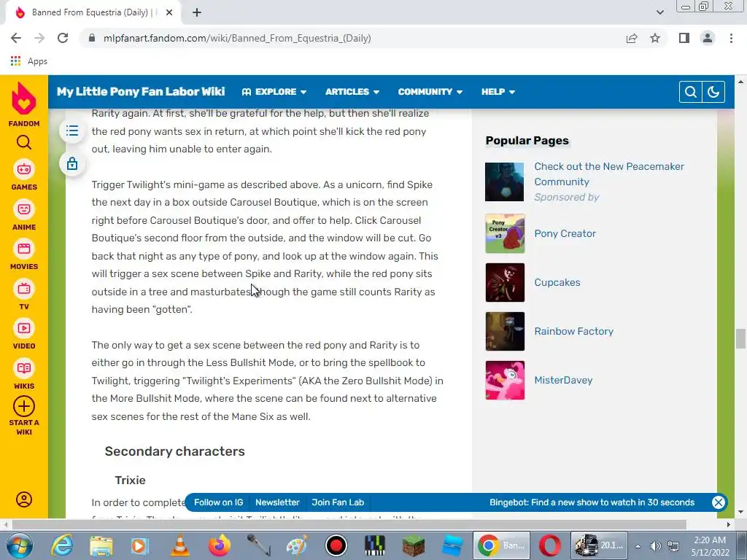Toggle dark mode with moon icon
Image resolution: width=747 pixels, height=560 pixels.
(713, 92)
